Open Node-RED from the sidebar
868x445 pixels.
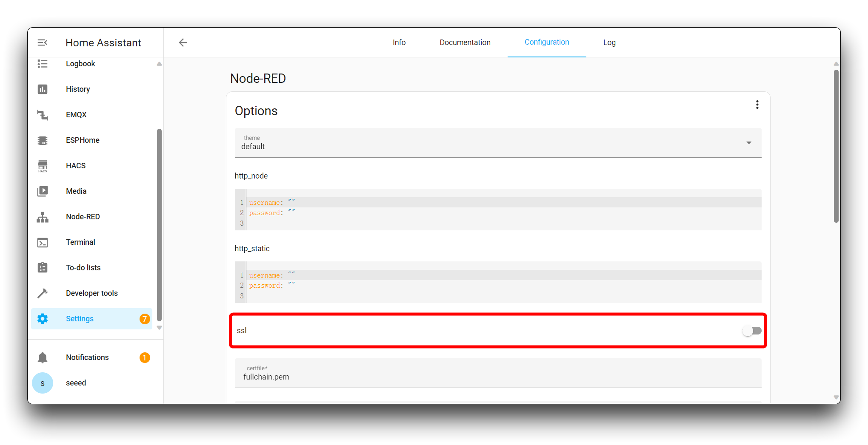pyautogui.click(x=92, y=217)
